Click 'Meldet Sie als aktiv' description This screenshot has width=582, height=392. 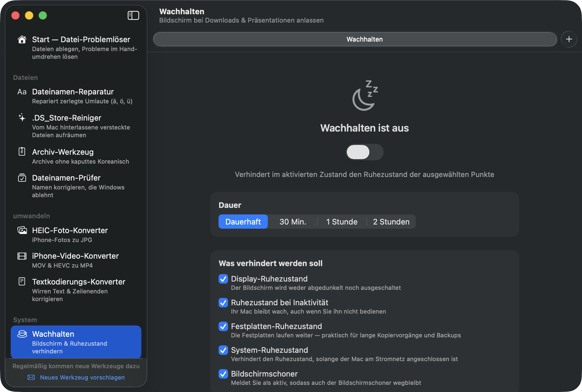pyautogui.click(x=326, y=383)
